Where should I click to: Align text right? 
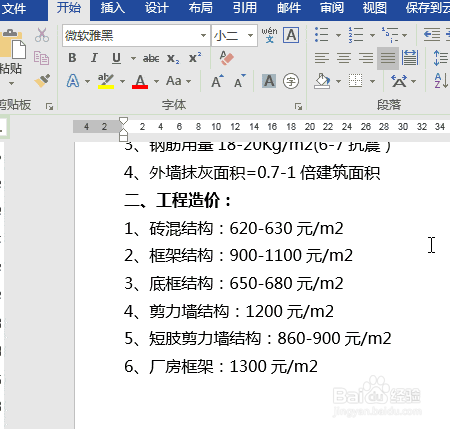pos(366,58)
